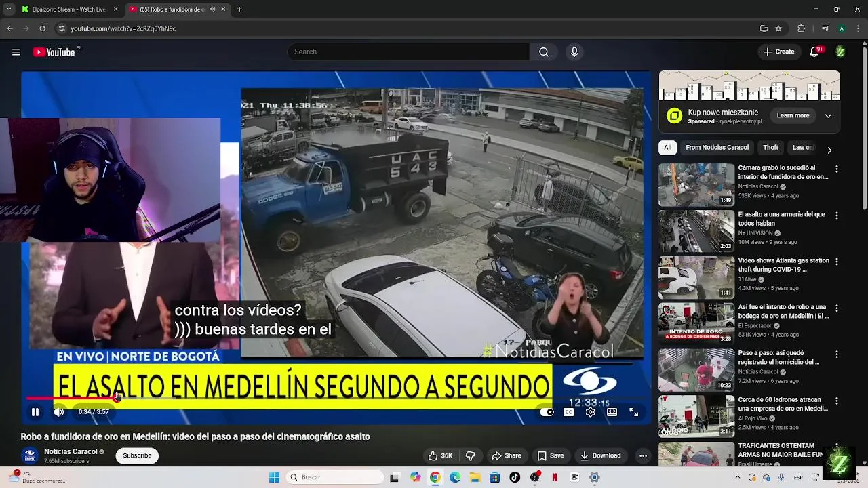Open Chrome media control icon

point(825,28)
